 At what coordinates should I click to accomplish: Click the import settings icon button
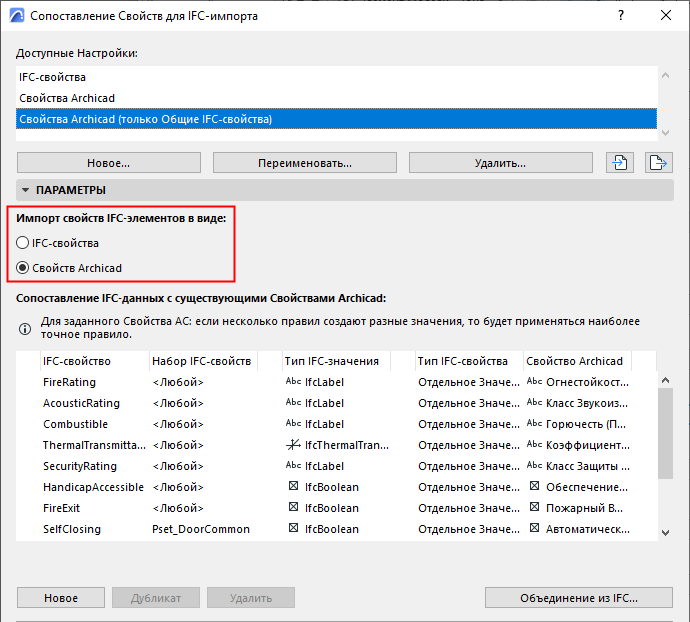621,163
